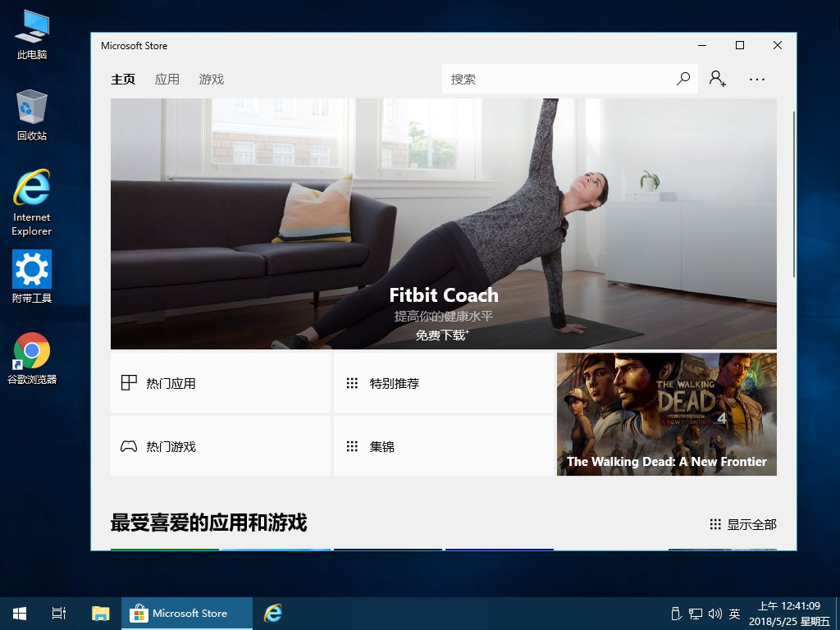
Task: Click the 英 input method indicator
Action: tap(734, 614)
